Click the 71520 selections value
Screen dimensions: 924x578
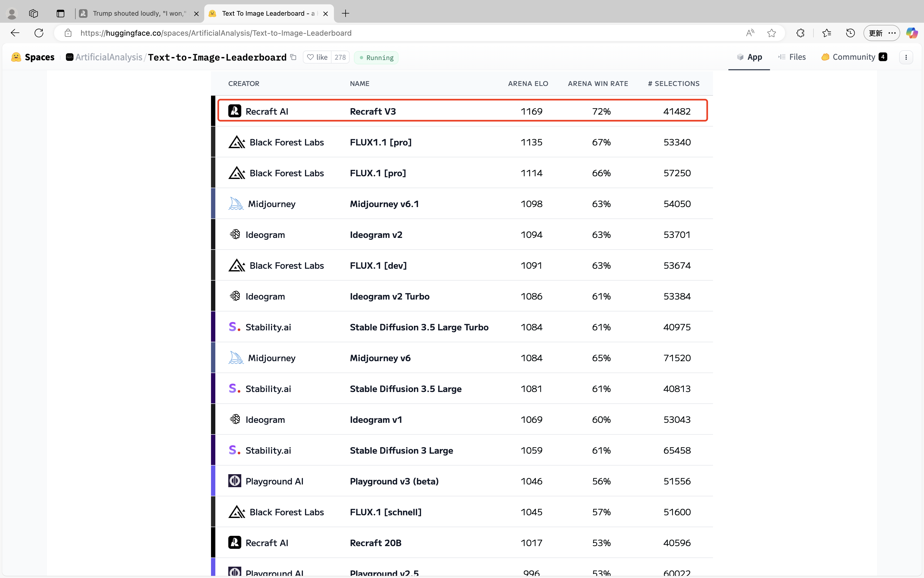click(677, 358)
